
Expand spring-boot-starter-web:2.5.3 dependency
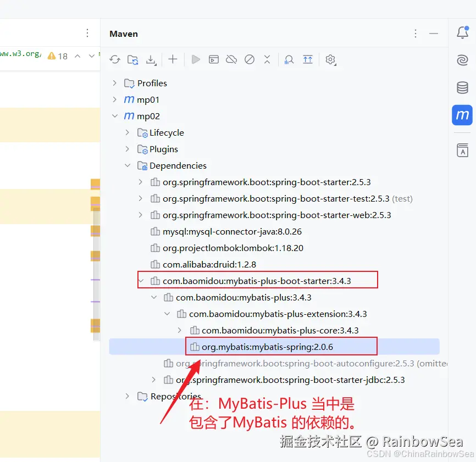[140, 215]
